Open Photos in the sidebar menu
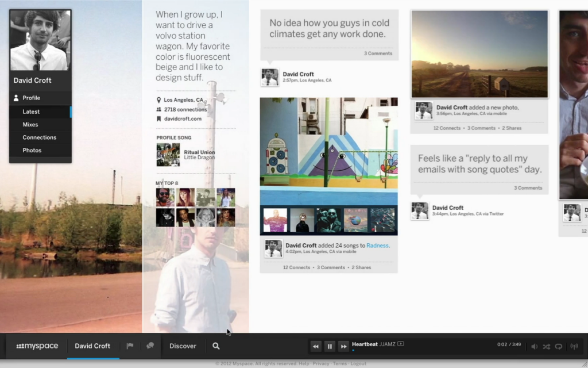 pos(41,150)
